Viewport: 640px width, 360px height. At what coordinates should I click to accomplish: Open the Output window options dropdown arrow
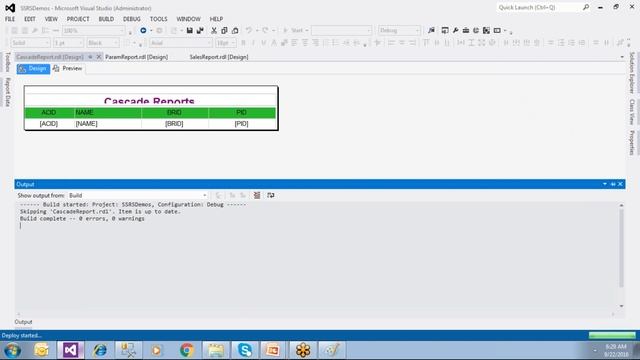pyautogui.click(x=604, y=184)
